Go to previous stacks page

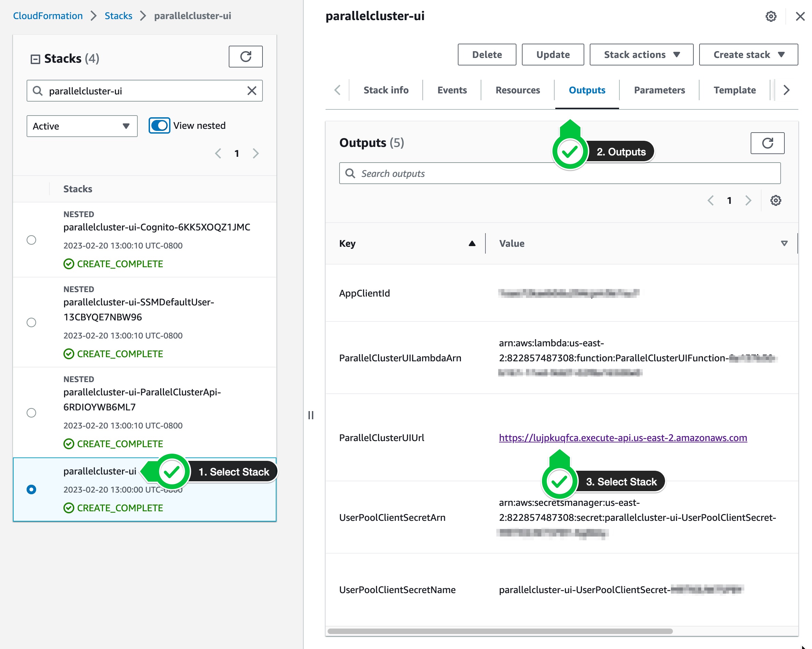(218, 154)
